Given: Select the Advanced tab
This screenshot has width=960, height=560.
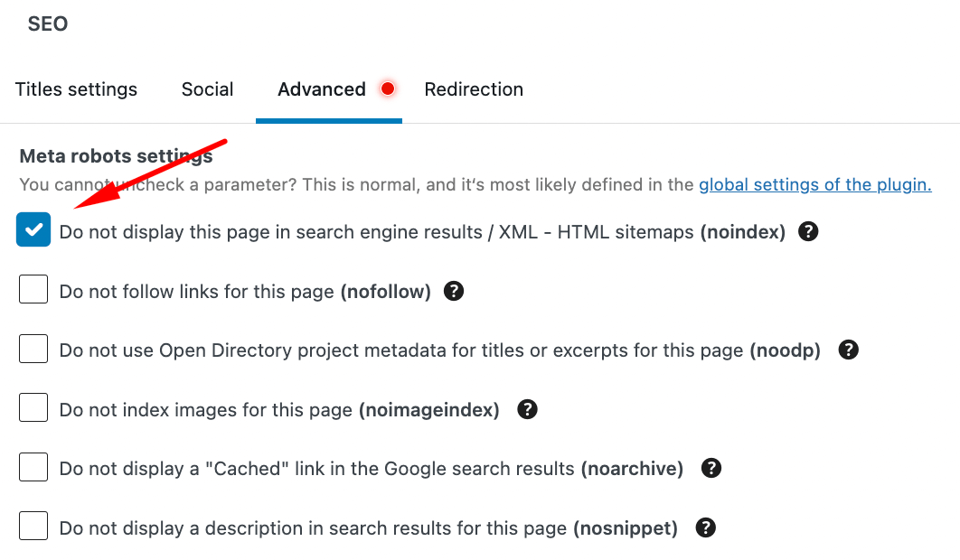Looking at the screenshot, I should 322,89.
